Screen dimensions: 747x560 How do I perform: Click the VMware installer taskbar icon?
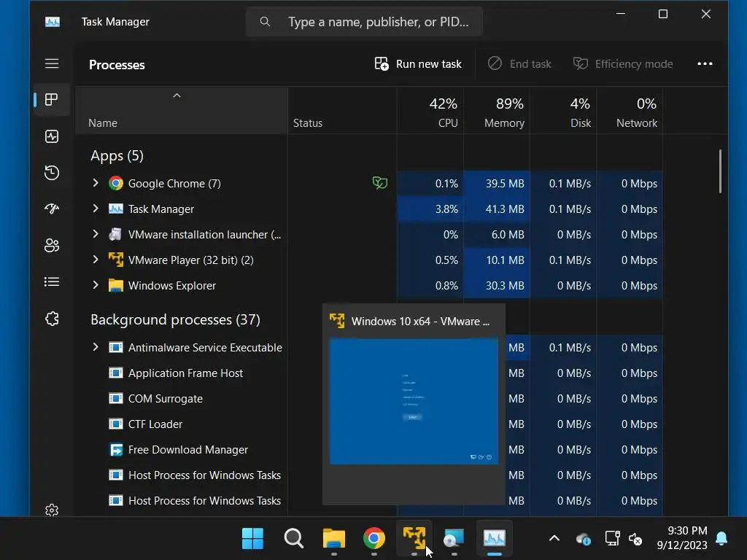pos(454,538)
